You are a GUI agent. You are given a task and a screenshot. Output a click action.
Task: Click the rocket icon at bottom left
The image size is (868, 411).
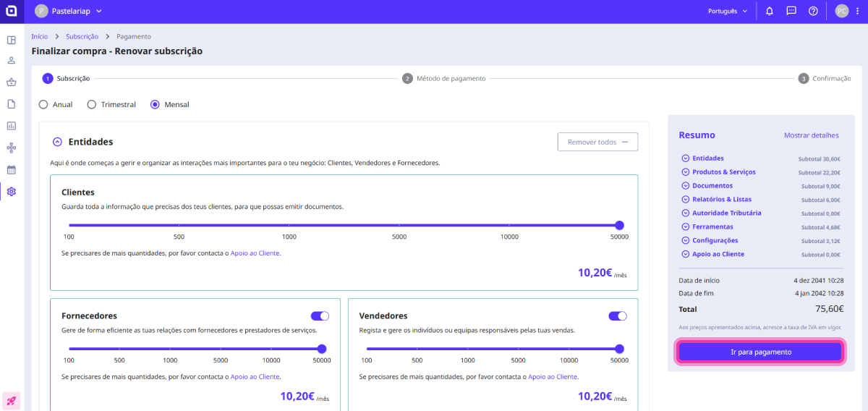(x=11, y=400)
